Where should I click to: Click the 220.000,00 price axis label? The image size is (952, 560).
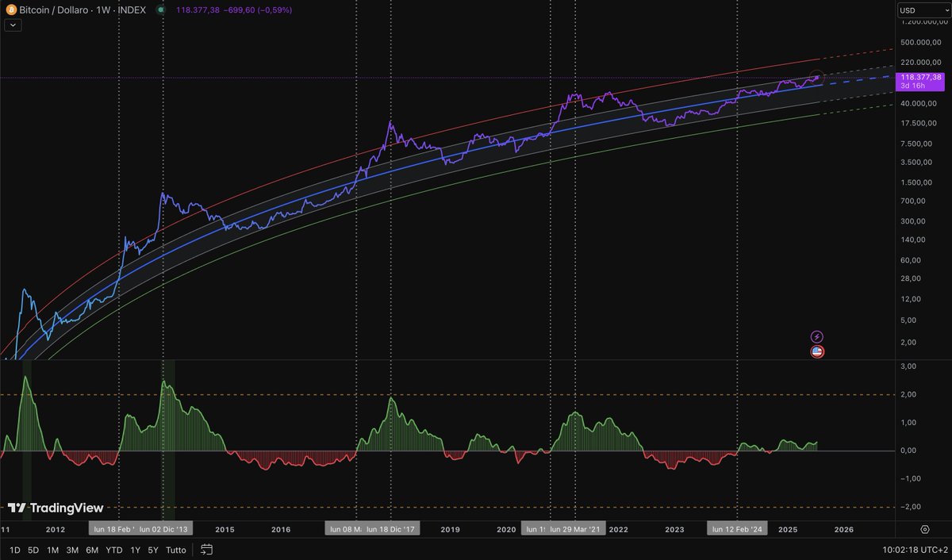920,62
